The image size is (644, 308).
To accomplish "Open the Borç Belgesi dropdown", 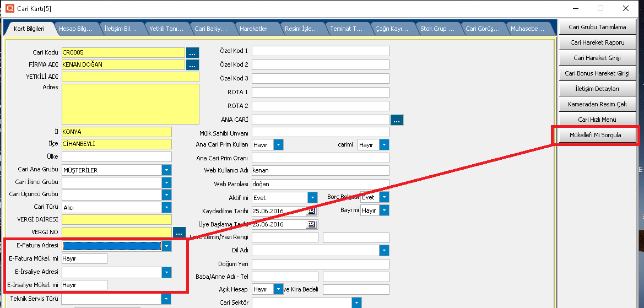I will [384, 198].
